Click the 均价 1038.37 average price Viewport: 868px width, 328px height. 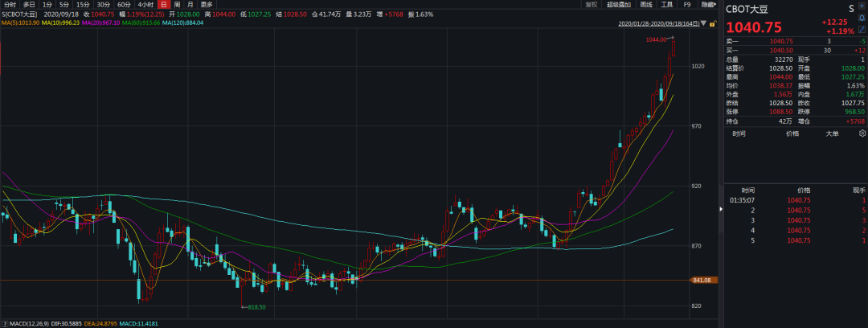tap(780, 85)
